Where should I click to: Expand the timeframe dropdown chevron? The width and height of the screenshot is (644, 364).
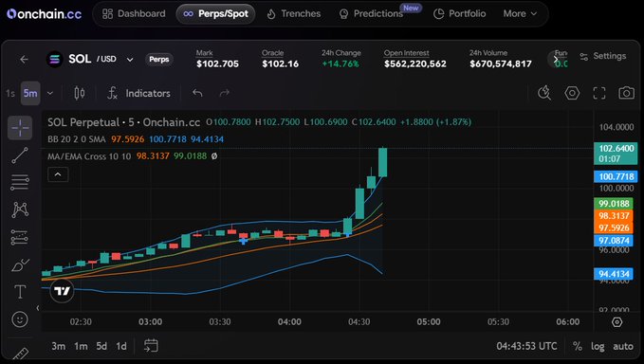(50, 93)
